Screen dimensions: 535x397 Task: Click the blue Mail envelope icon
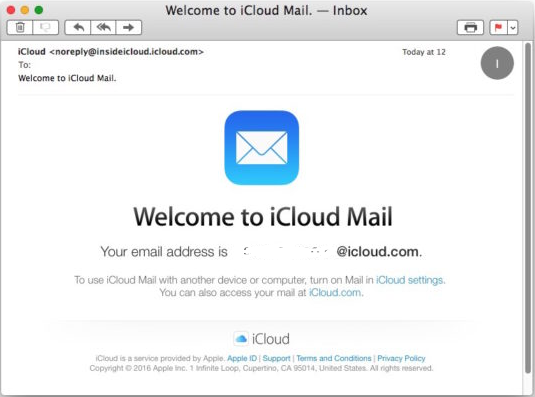pyautogui.click(x=262, y=148)
